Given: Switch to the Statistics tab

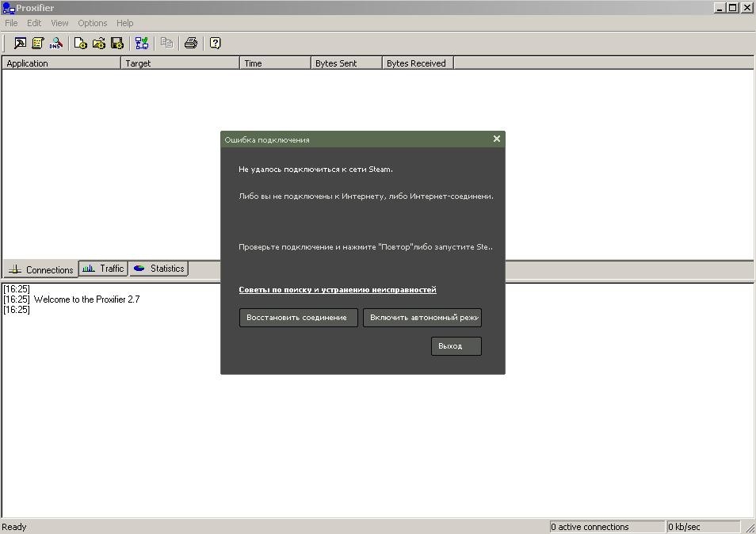Looking at the screenshot, I should [x=158, y=269].
